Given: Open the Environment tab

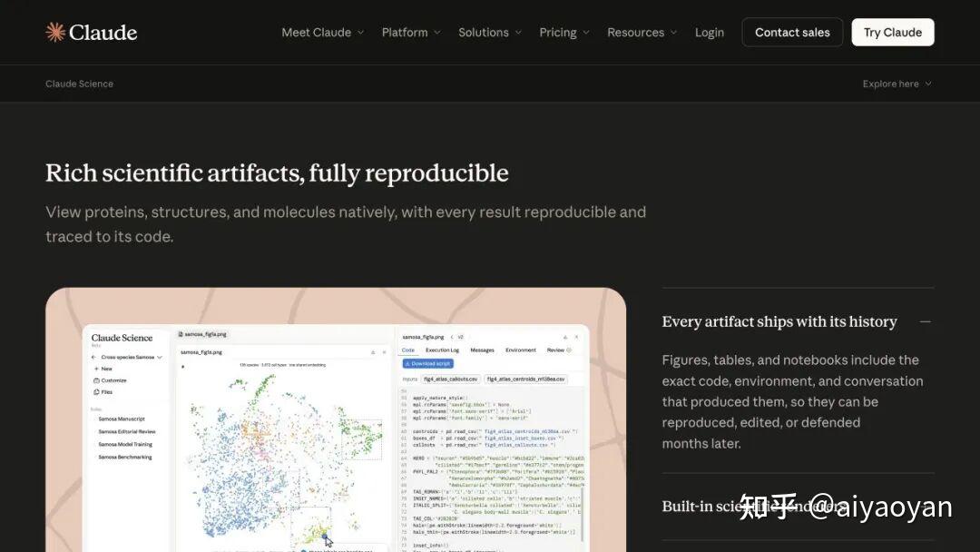Looking at the screenshot, I should click(x=521, y=350).
